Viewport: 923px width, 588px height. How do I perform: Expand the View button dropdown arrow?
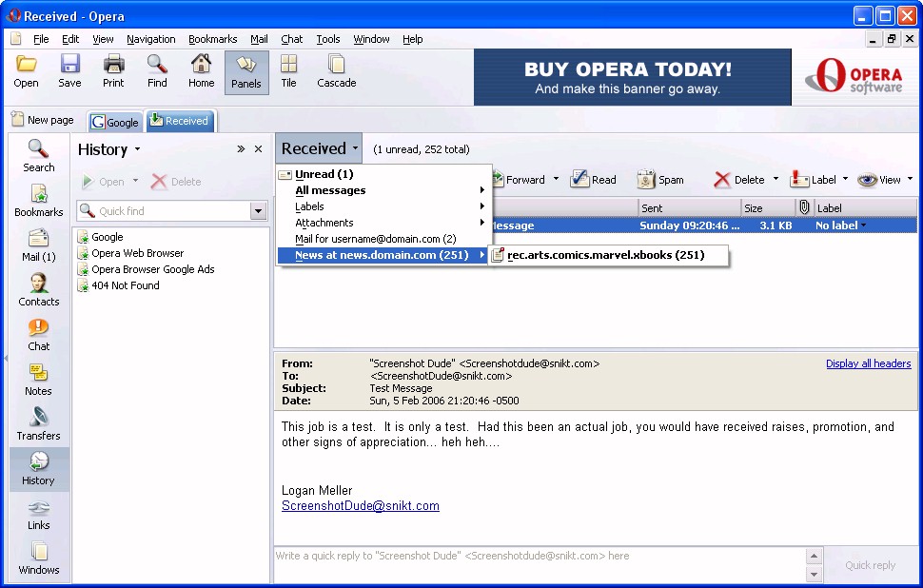tap(910, 178)
